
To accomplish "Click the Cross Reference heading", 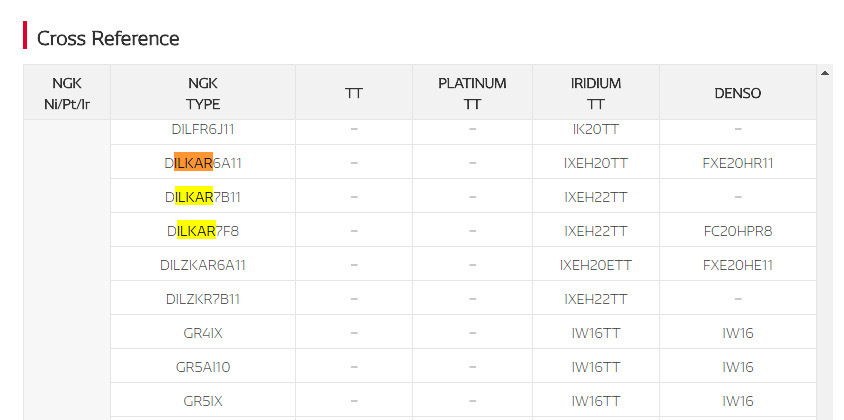I will (x=108, y=38).
